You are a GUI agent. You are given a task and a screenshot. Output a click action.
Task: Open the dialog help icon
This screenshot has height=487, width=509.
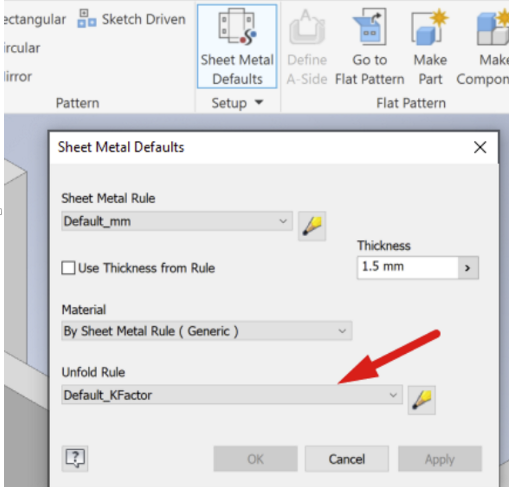click(x=75, y=459)
